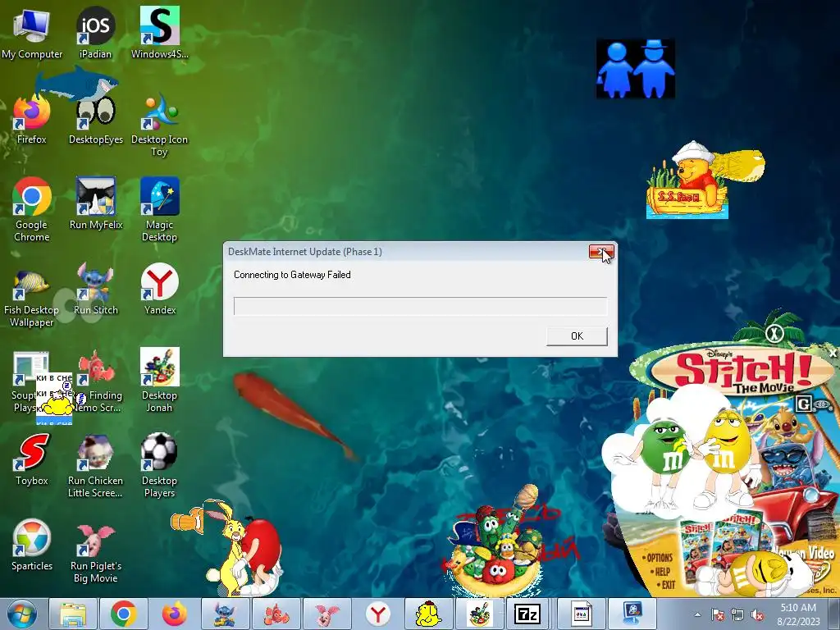Launch the Run Stitch shortcut
Image resolution: width=840 pixels, height=630 pixels.
coord(96,290)
